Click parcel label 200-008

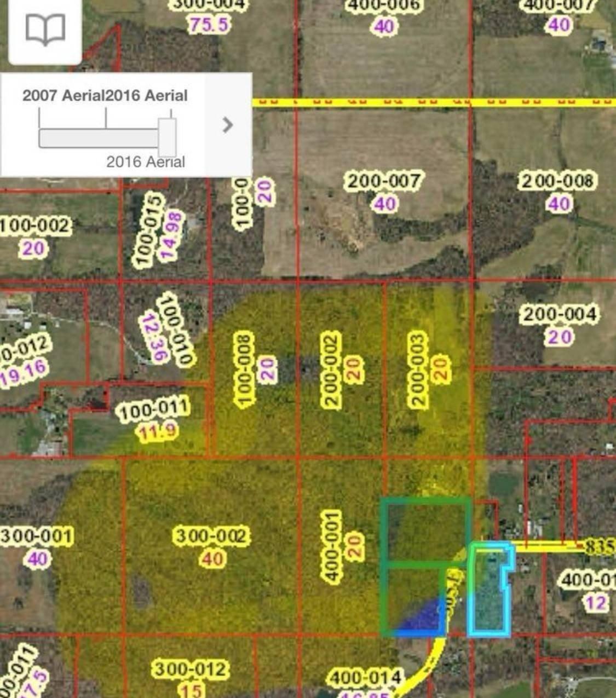tap(557, 181)
